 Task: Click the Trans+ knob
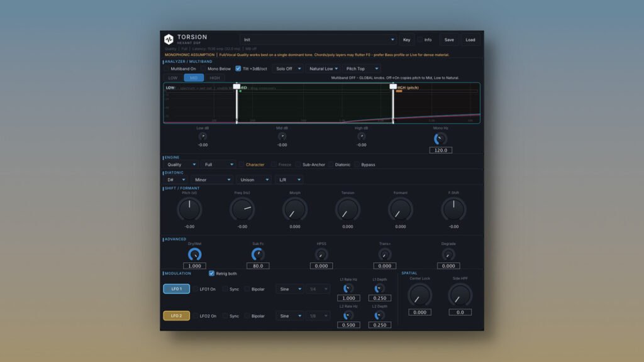pos(384,255)
